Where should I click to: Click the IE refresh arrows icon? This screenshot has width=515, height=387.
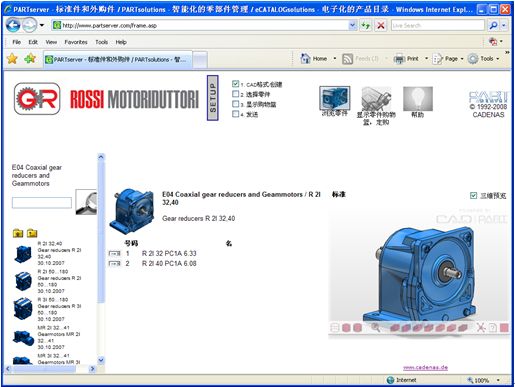366,25
